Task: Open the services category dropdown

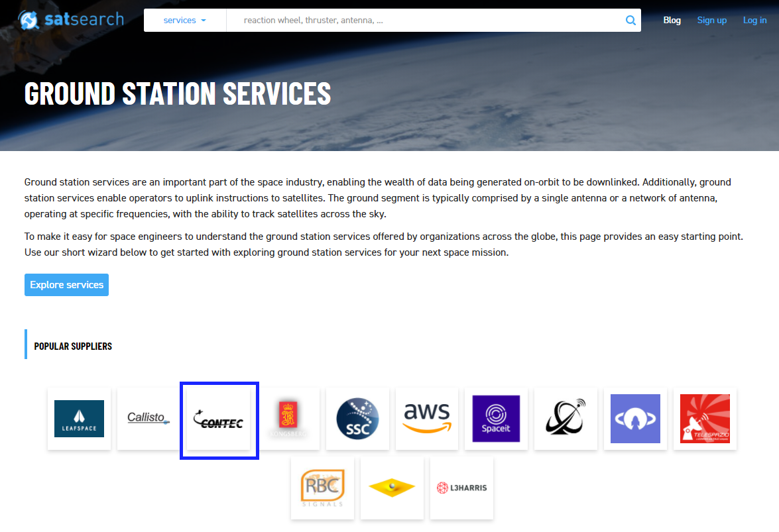Action: [x=185, y=21]
